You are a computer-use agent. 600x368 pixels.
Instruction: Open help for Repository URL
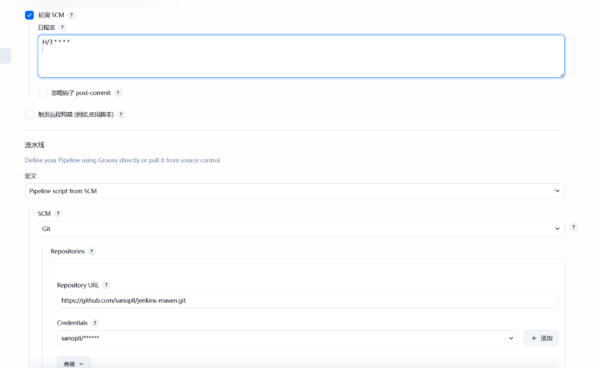(106, 285)
